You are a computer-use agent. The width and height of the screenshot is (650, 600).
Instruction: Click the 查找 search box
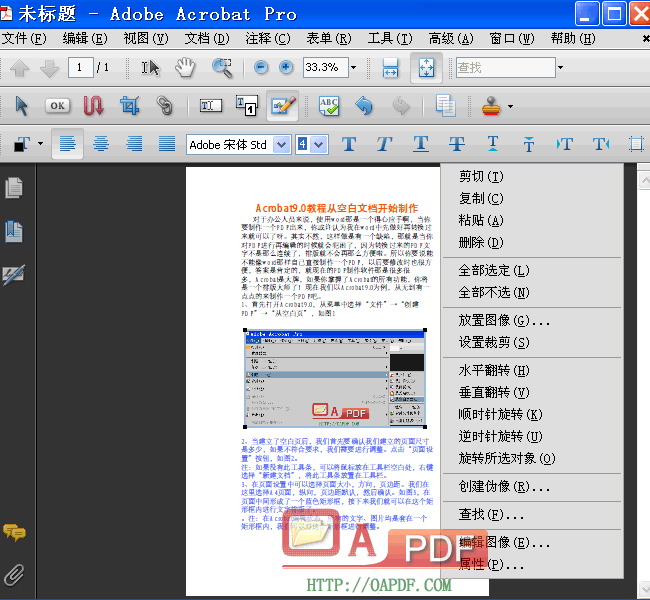pyautogui.click(x=505, y=68)
